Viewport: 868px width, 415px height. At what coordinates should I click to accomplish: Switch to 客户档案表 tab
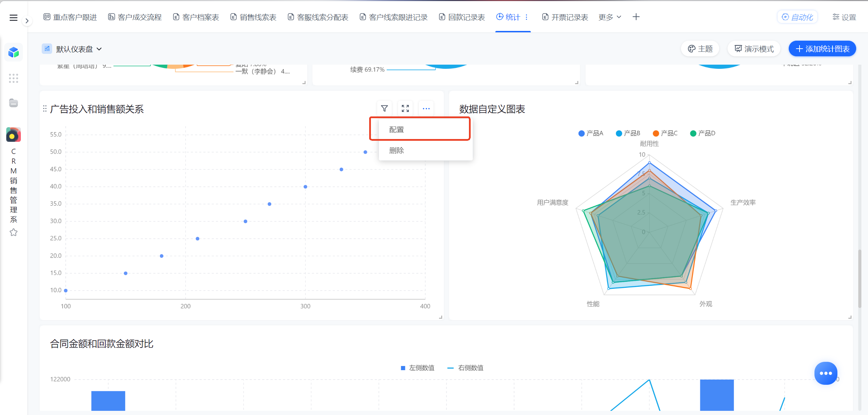(x=196, y=17)
